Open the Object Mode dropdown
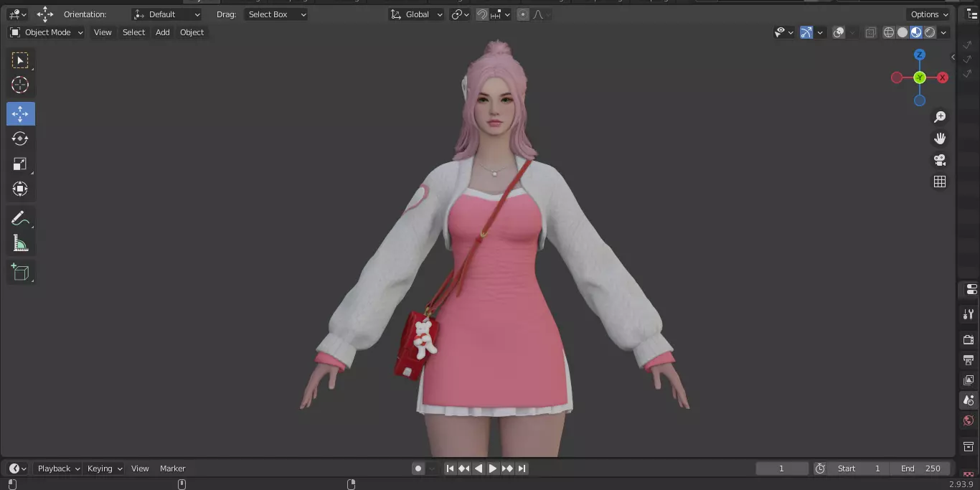 tap(46, 32)
